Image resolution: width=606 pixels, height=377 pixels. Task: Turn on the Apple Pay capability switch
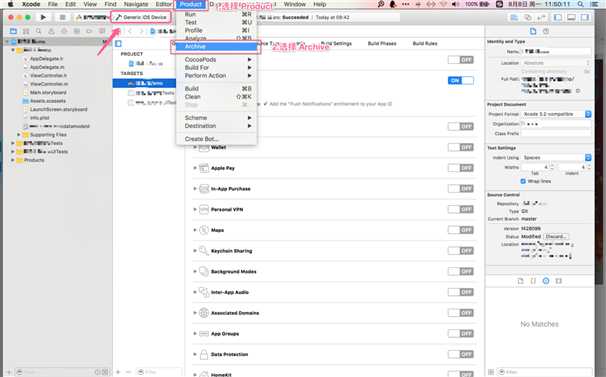[461, 168]
